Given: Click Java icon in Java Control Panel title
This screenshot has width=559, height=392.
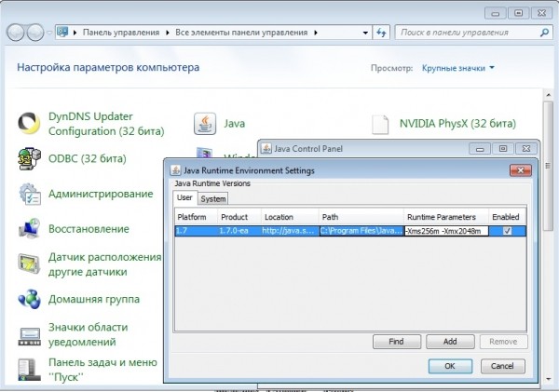Looking at the screenshot, I should point(266,148).
